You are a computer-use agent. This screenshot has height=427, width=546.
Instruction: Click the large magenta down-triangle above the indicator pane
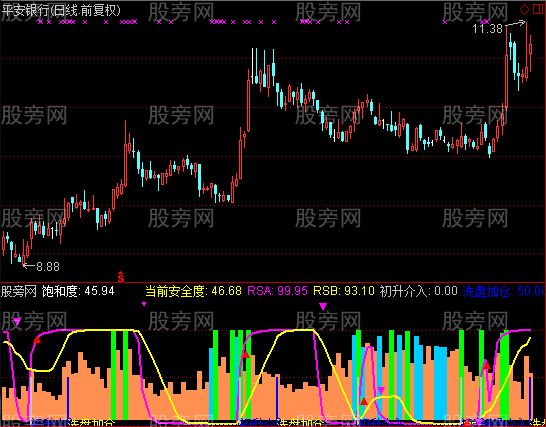point(323,306)
